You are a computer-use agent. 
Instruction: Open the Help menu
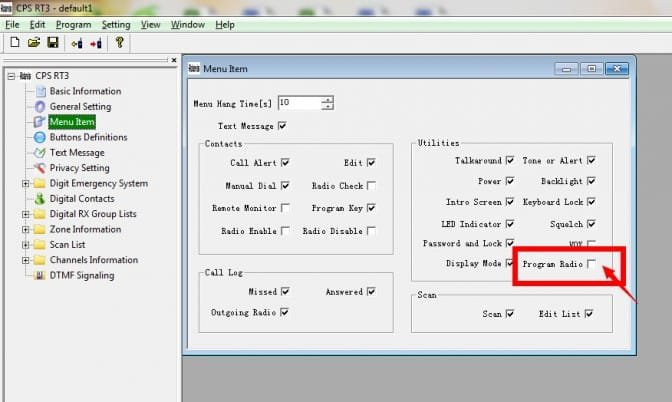[x=225, y=25]
